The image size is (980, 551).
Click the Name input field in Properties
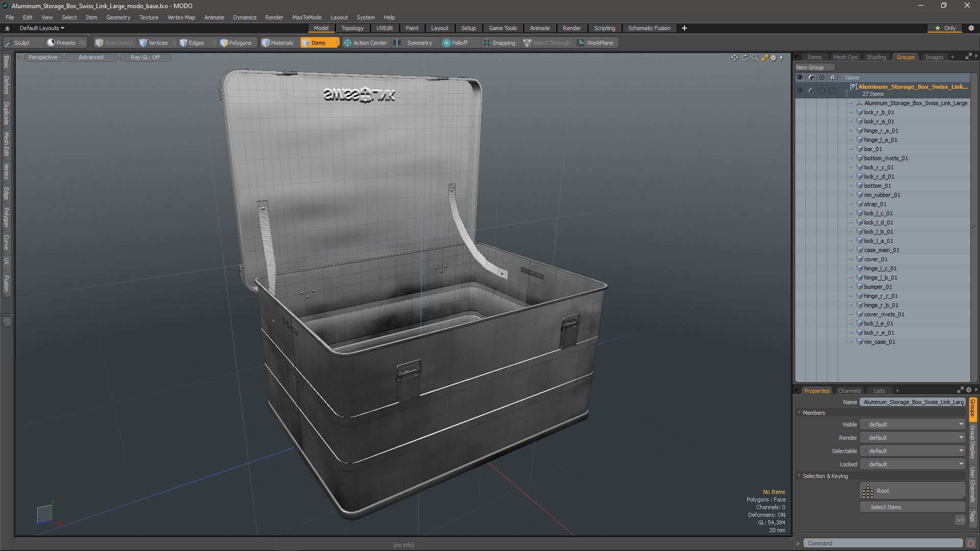(912, 402)
